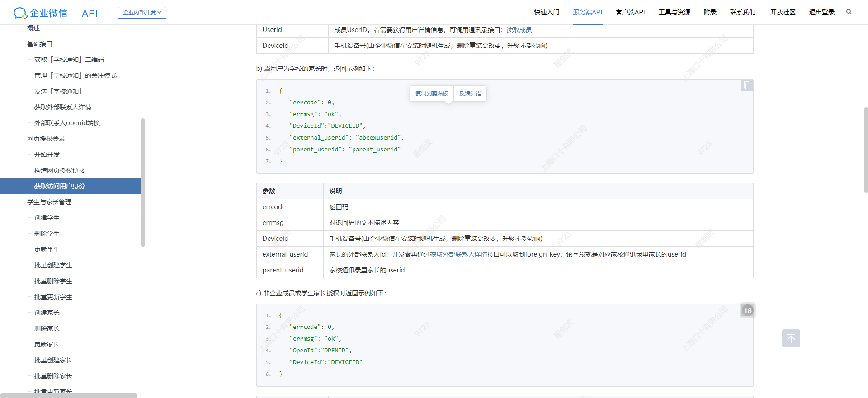Click the badge showing 18
This screenshot has width=868, height=398.
748,310
